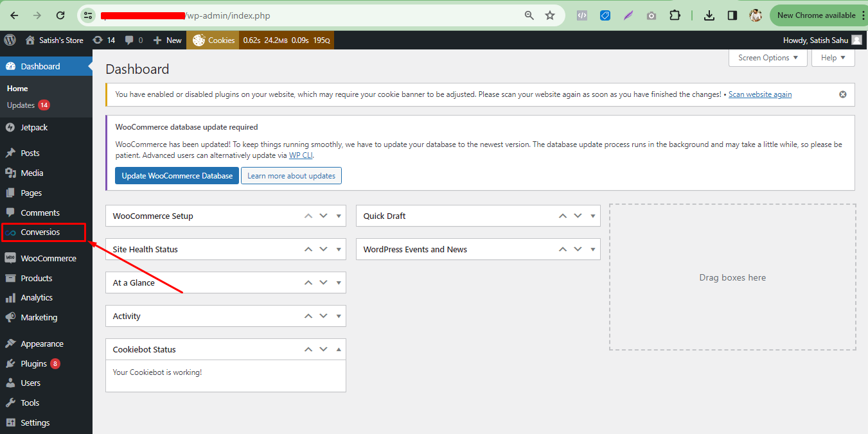
Task: Move the Quick Draft box down
Action: click(x=578, y=216)
